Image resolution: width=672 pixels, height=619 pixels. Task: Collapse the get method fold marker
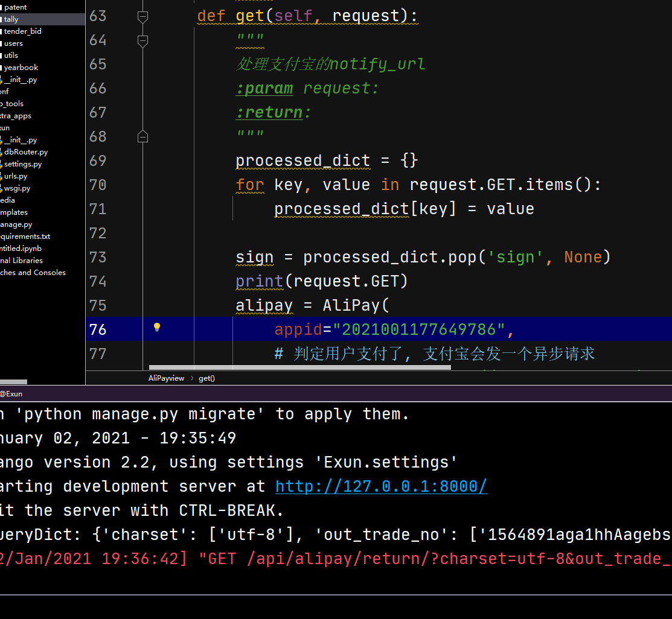142,17
